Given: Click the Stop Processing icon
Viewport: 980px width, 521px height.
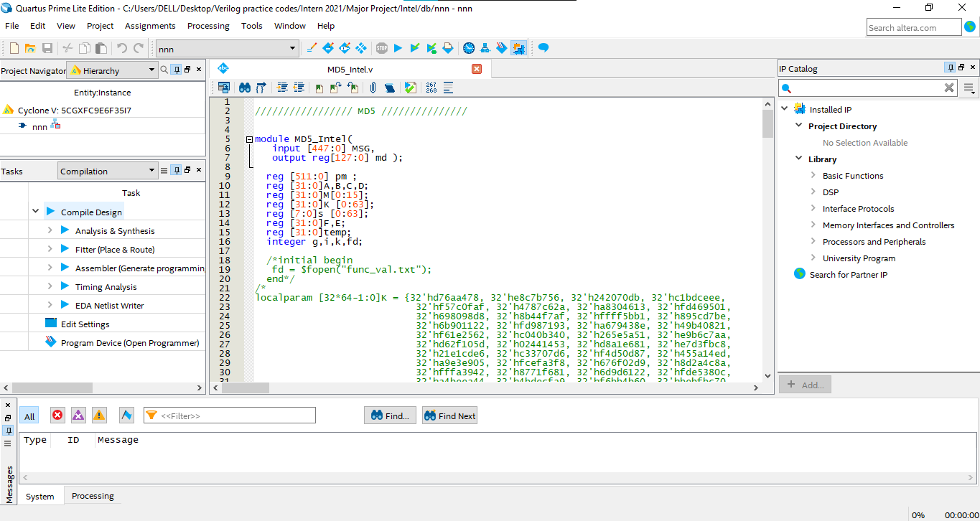Looking at the screenshot, I should click(x=382, y=48).
